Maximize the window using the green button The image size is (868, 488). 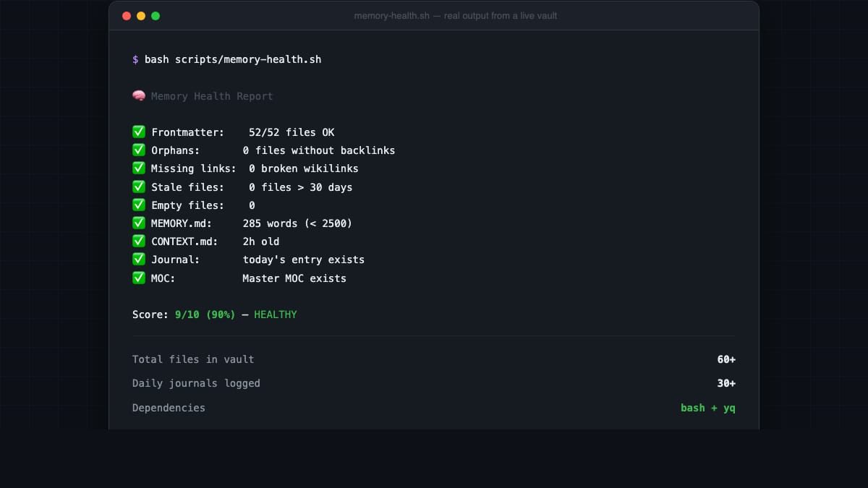coord(156,16)
